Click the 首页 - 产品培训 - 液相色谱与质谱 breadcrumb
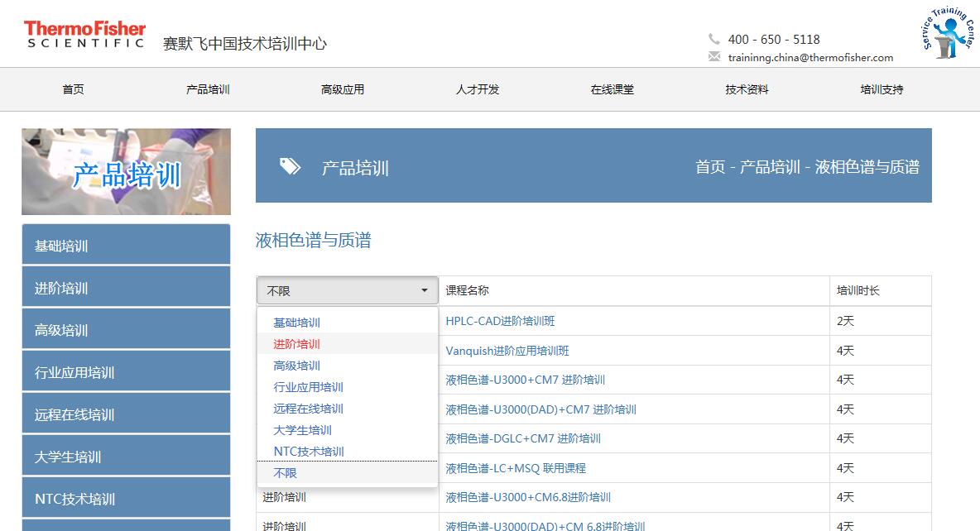 pyautogui.click(x=807, y=167)
